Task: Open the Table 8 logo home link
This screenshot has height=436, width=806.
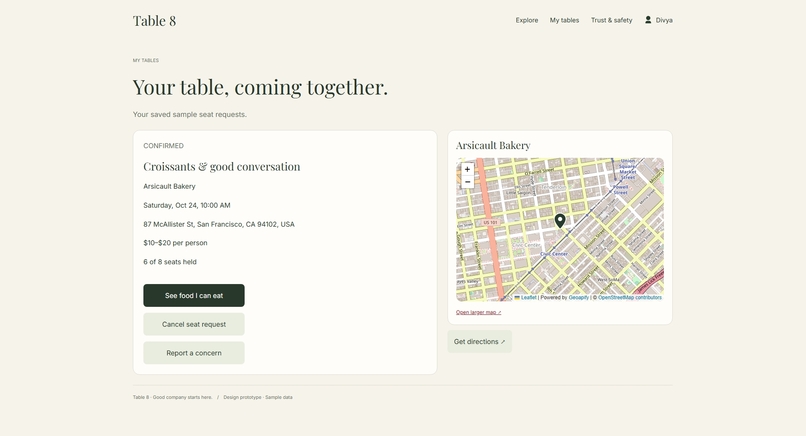Action: (x=154, y=21)
